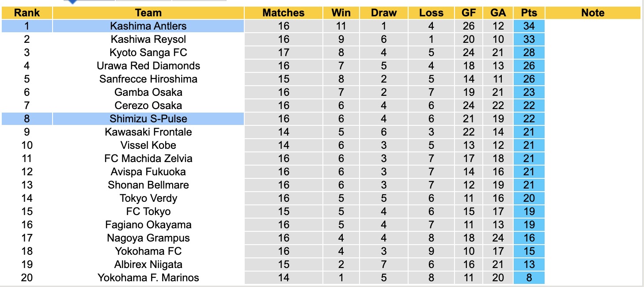
Task: Click Yokohama F. Marinos' 8 points cell
Action: [529, 278]
